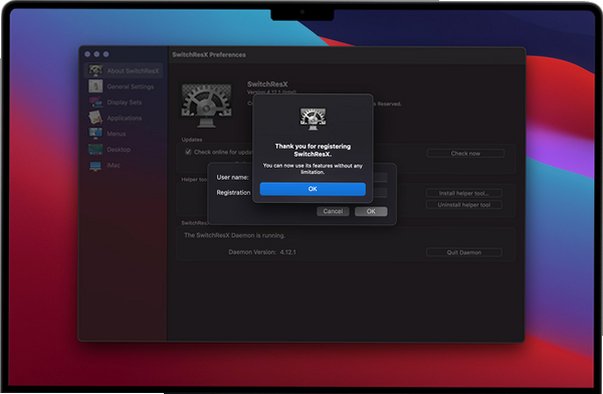Viewport: 603px width, 394px height.
Task: Click the User name label
Action: tap(232, 177)
